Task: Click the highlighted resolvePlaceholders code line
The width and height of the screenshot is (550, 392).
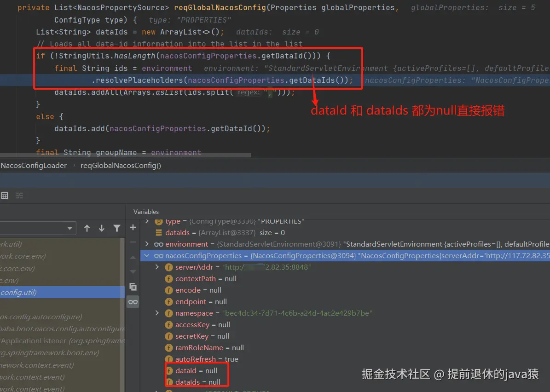Action: (275, 81)
